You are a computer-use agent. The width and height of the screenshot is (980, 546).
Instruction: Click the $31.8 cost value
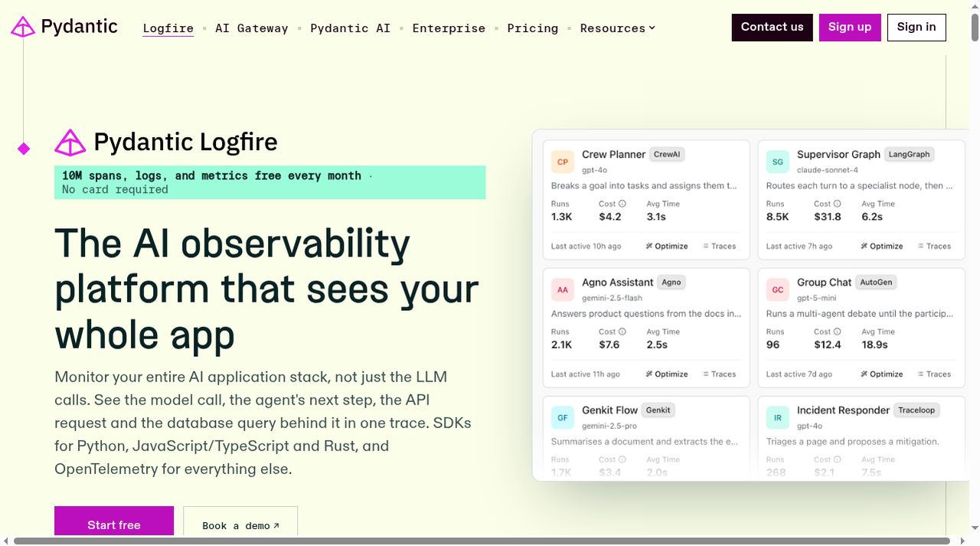click(828, 217)
